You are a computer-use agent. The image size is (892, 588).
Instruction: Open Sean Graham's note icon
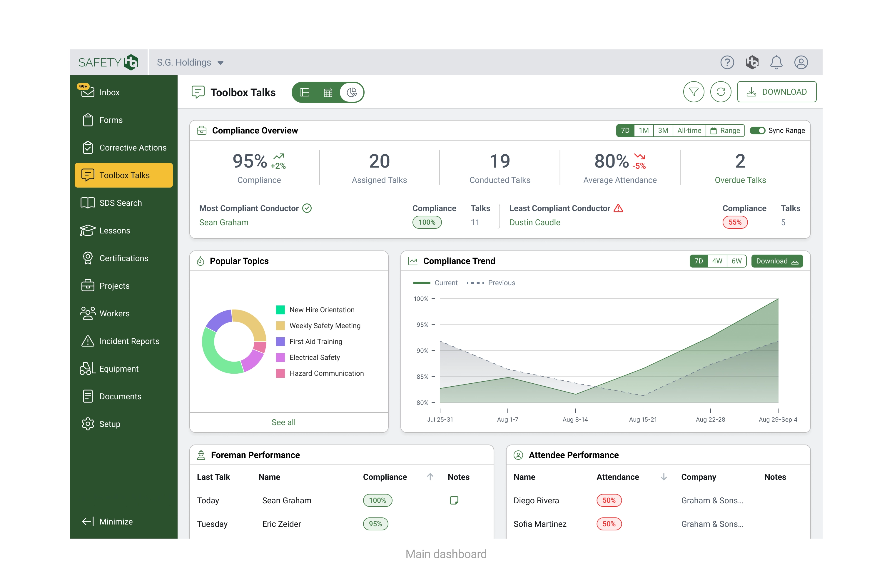[454, 500]
